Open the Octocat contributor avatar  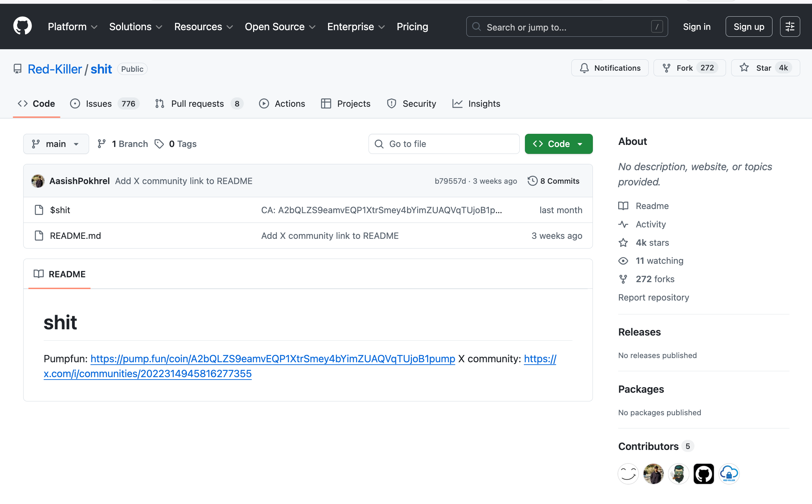(x=703, y=473)
